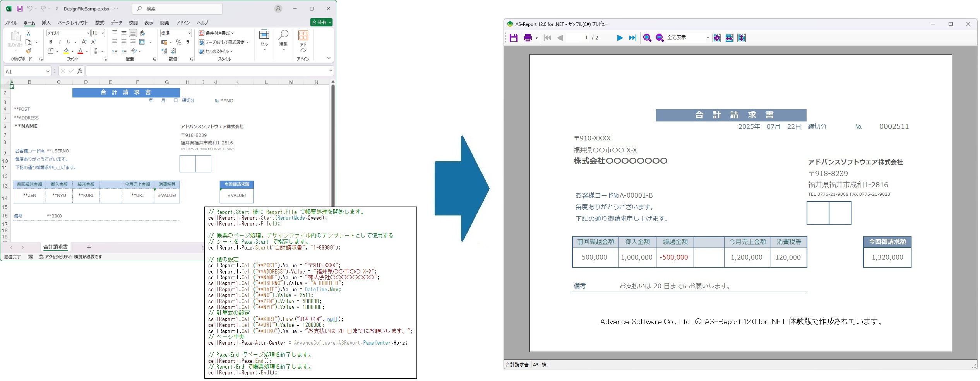
Task: Zoom in on the report preview
Action: [x=647, y=38]
